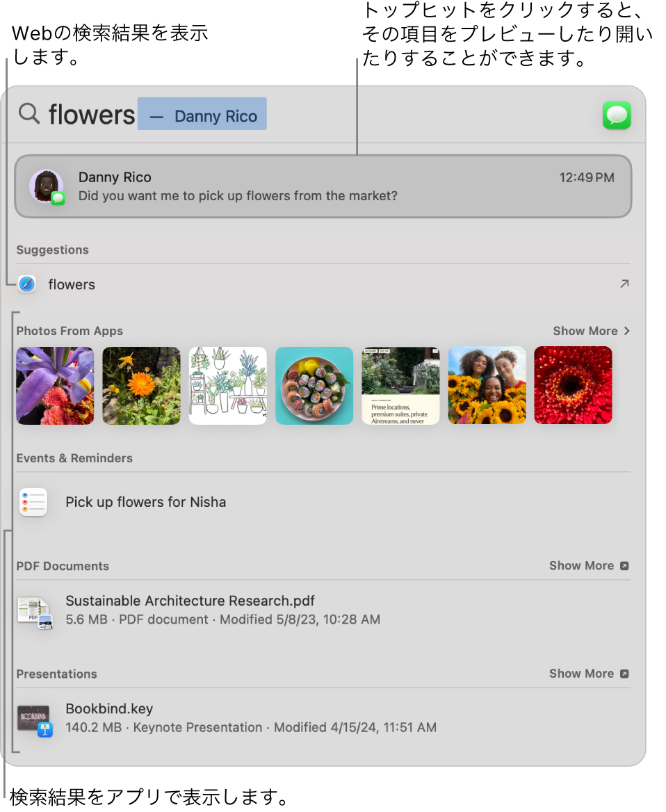Screen dimensions: 666x812
Task: Click the 12:49 PM message timestamp
Action: point(586,178)
